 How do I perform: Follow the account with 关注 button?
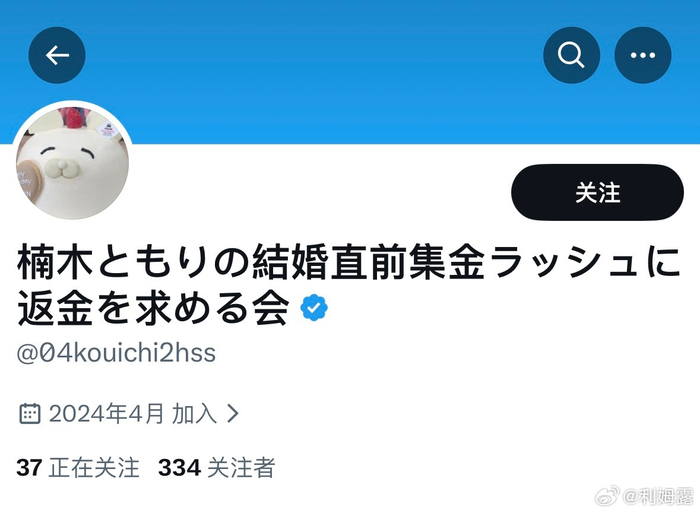(x=597, y=192)
